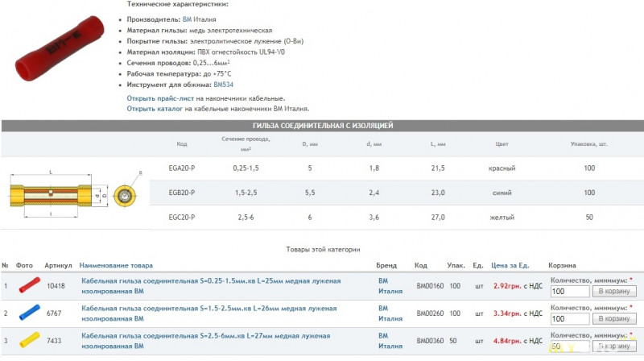Image resolution: width=644 pixels, height=361 pixels.
Task: Click the yellow sleeve thumbnail in row 3
Action: coord(30,340)
